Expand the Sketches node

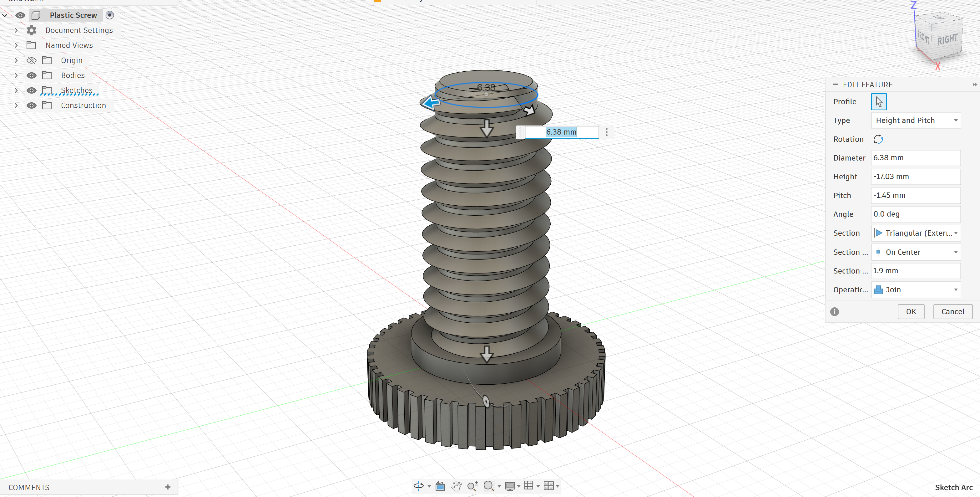tap(16, 90)
